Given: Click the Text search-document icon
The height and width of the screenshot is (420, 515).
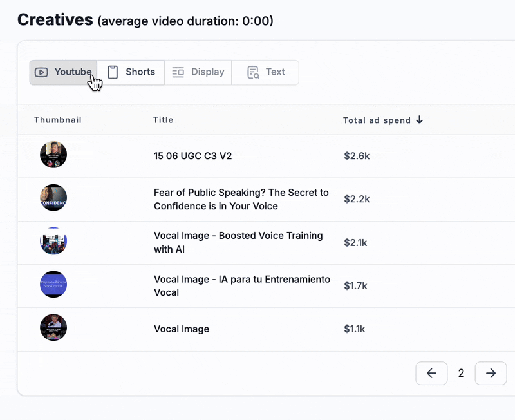Looking at the screenshot, I should click(253, 72).
